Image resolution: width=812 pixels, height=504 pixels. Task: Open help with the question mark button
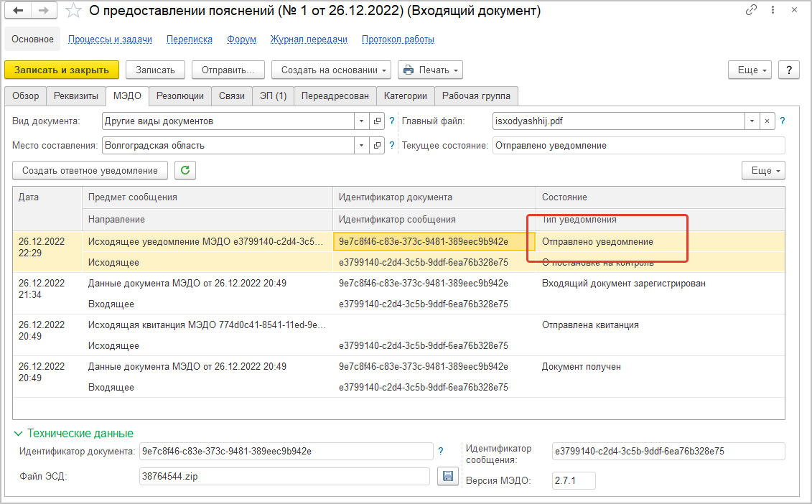(789, 70)
